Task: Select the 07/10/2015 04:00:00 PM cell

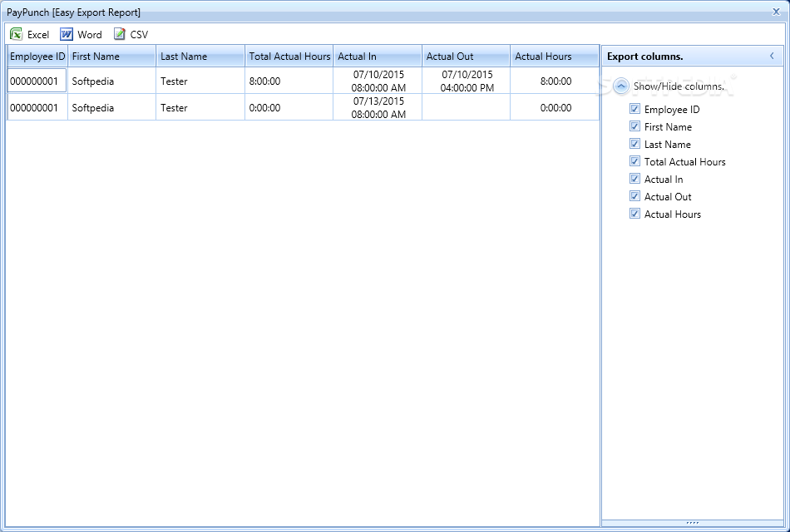Action: (466, 81)
